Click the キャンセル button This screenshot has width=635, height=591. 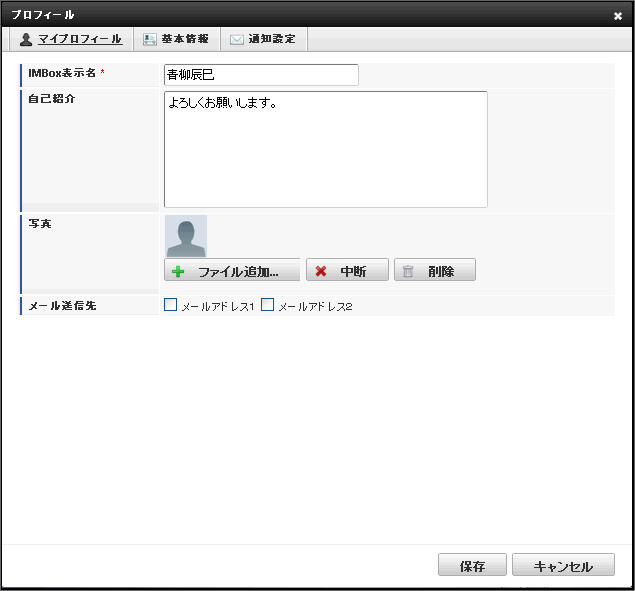point(563,565)
